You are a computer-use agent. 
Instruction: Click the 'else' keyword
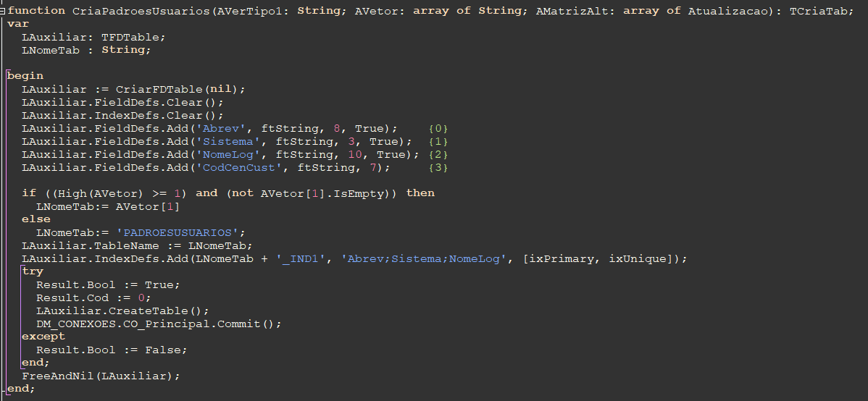36,219
